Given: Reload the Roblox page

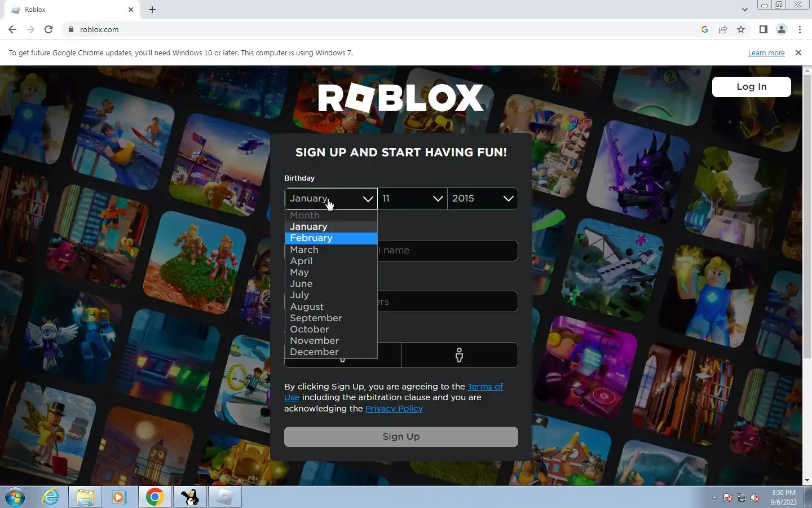Looking at the screenshot, I should [48, 29].
